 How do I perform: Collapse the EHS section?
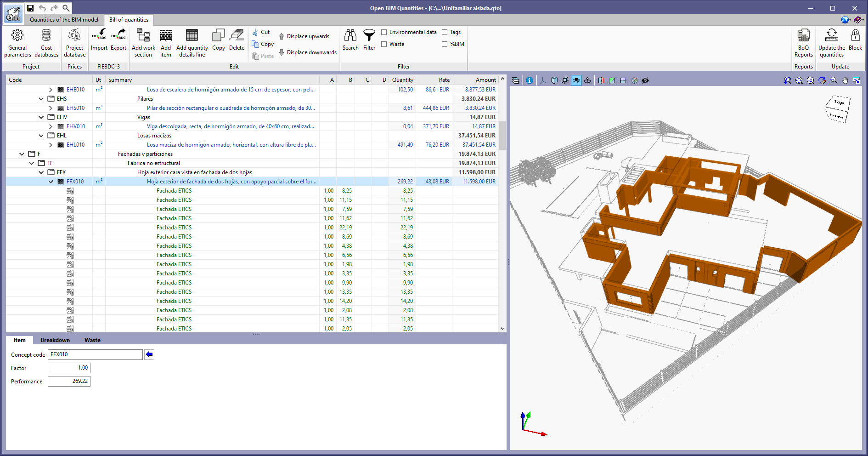tap(41, 99)
